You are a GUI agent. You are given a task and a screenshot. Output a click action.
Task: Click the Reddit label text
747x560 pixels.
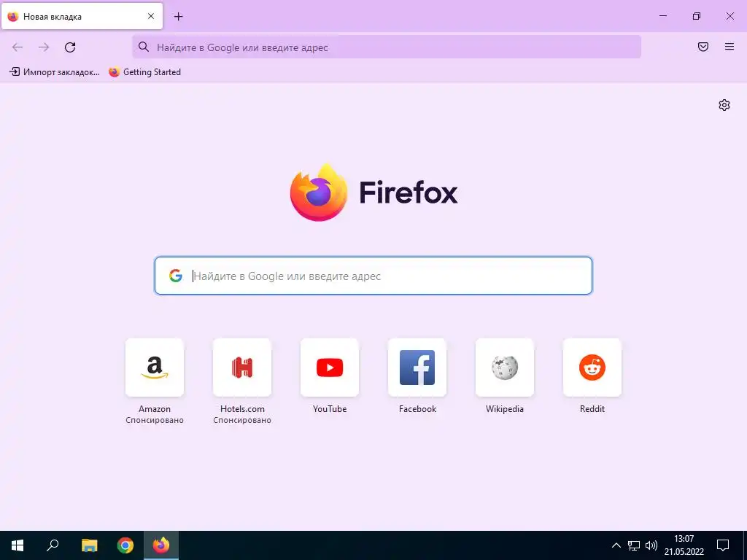592,409
